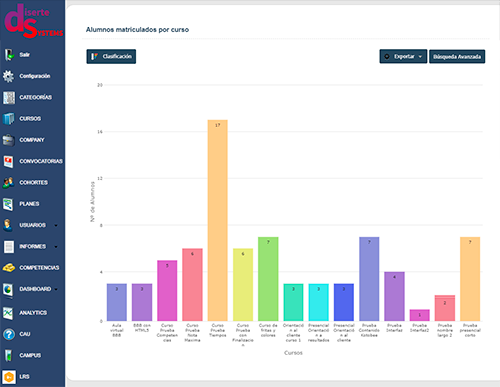Click the LRS orange icon
The width and height of the screenshot is (500, 387).
click(x=9, y=377)
